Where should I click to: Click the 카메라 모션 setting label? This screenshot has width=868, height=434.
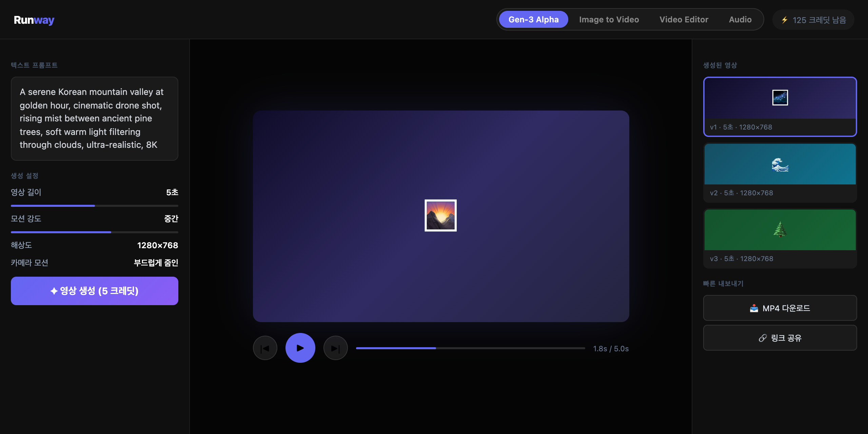click(x=29, y=263)
